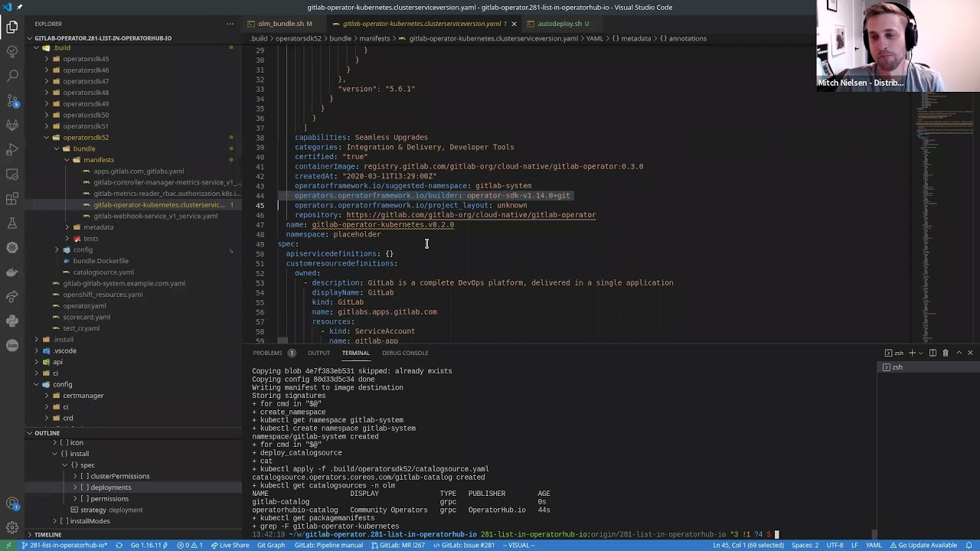This screenshot has width=980, height=551.
Task: Open the Testing flask view
Action: pyautogui.click(x=12, y=223)
